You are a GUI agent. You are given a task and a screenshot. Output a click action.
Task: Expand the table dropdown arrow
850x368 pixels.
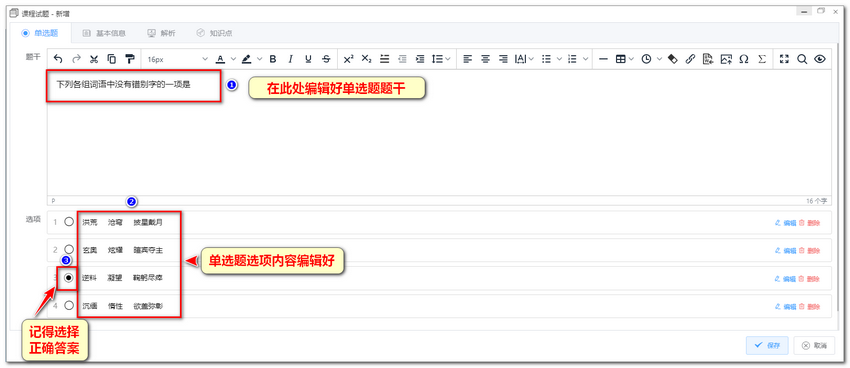click(x=632, y=59)
